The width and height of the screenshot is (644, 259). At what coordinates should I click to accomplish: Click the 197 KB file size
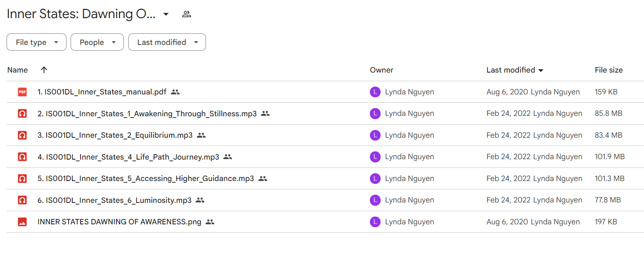606,222
